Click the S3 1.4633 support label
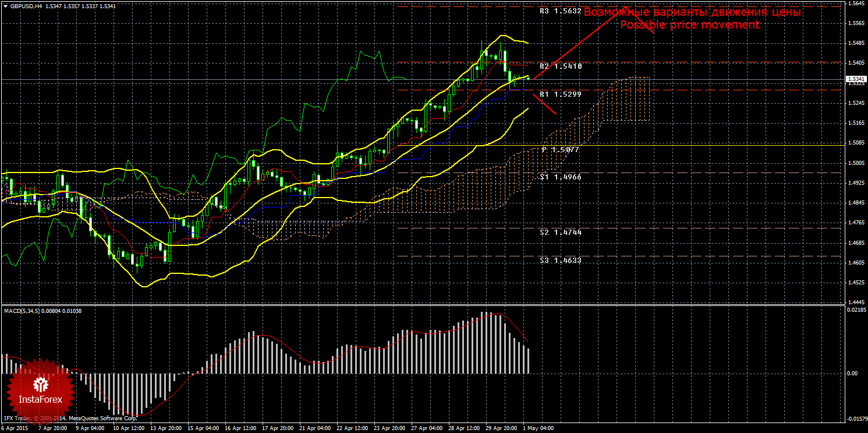Viewport: 868px width, 433px height. click(560, 260)
